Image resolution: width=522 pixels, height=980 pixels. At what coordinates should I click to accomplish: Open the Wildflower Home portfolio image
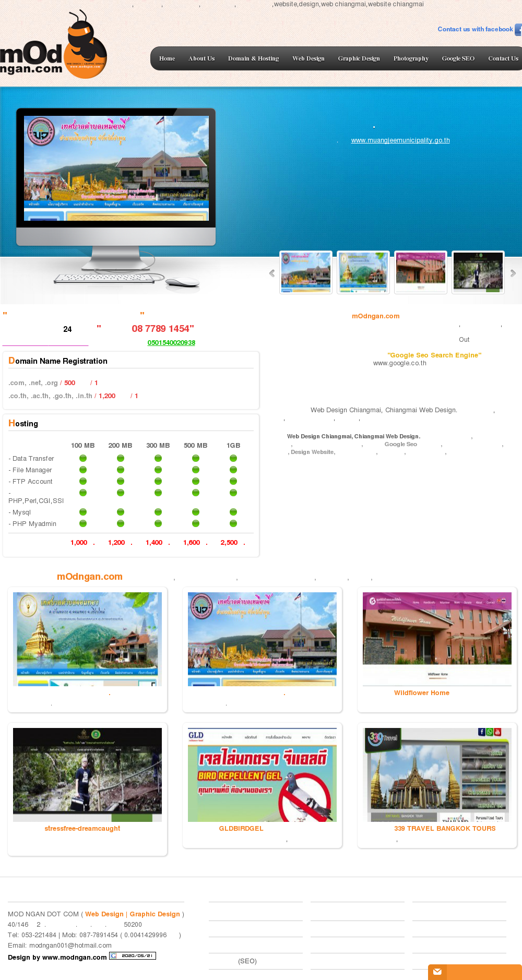[437, 639]
